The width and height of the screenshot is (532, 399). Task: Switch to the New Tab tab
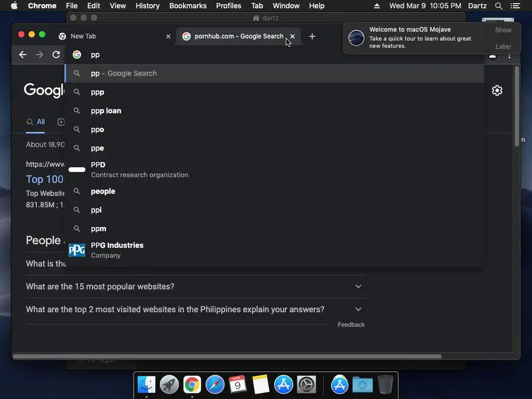click(114, 36)
